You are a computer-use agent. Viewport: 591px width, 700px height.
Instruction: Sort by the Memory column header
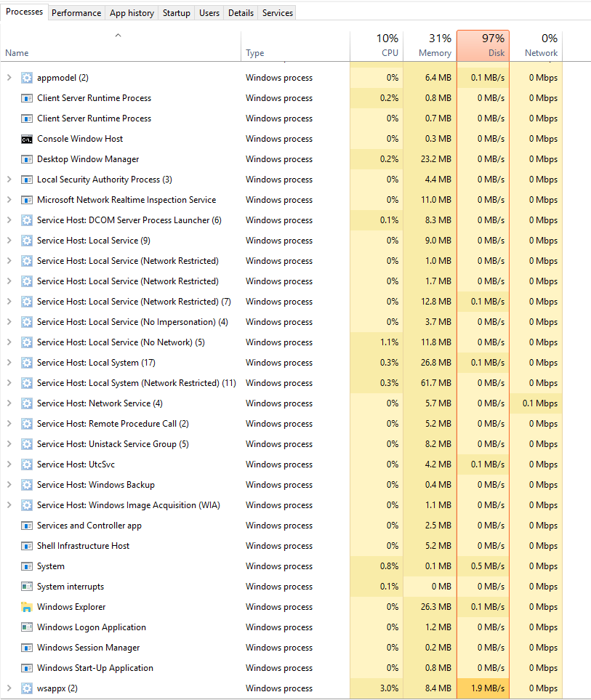coord(430,46)
